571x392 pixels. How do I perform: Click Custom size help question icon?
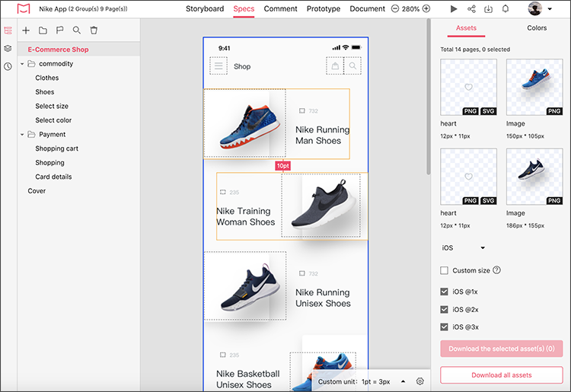[496, 270]
